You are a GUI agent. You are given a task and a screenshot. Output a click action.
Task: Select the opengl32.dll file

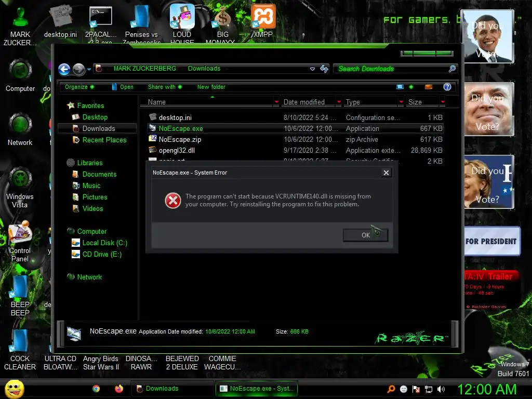click(x=295, y=150)
